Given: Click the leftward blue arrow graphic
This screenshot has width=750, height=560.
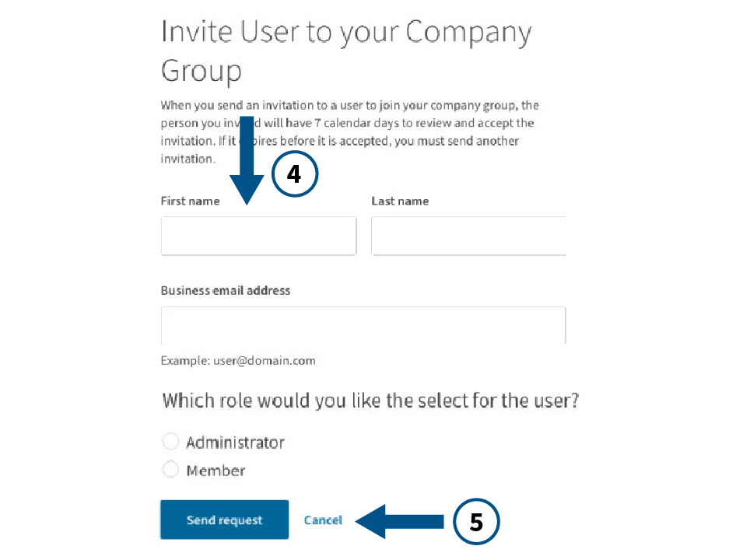Looking at the screenshot, I should point(399,522).
